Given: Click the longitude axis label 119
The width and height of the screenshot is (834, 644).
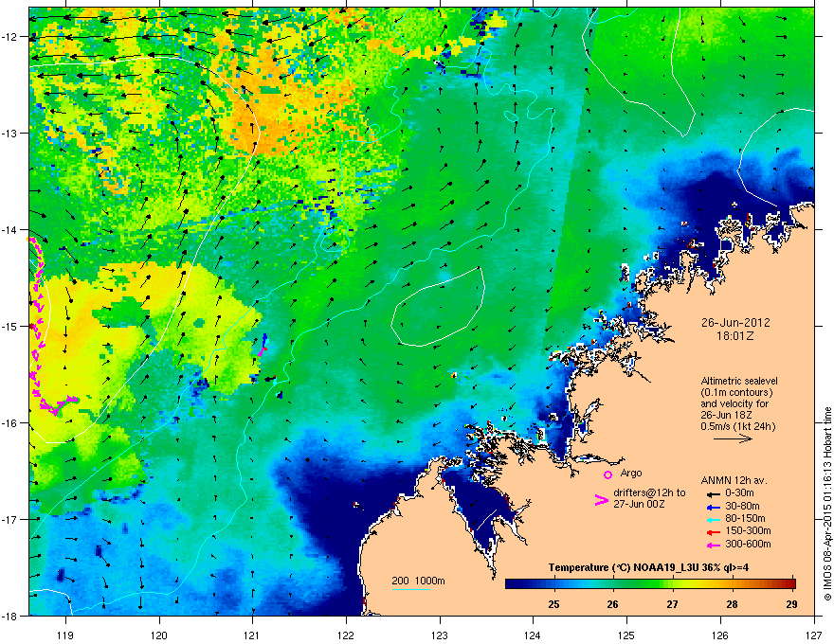Looking at the screenshot, I should pyautogui.click(x=65, y=635).
